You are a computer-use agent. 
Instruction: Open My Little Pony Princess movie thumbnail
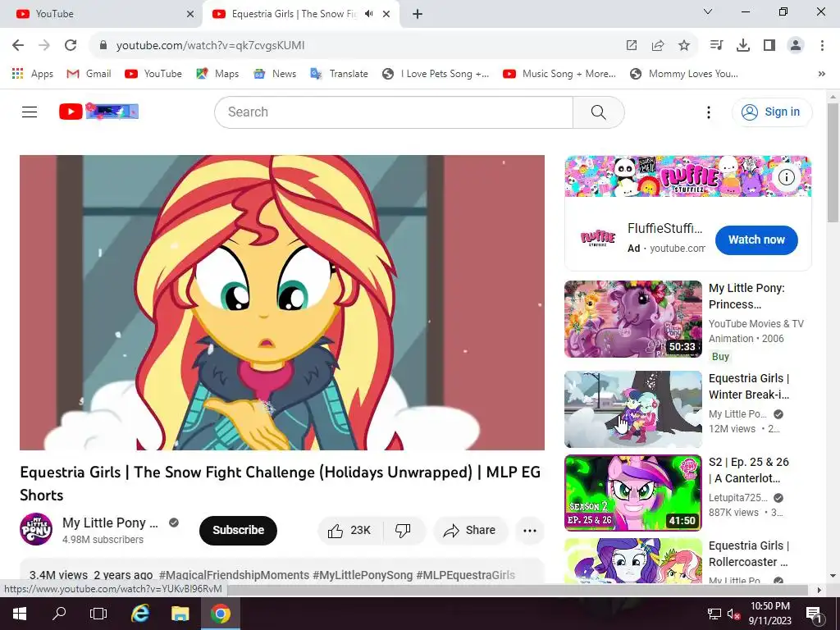point(633,319)
